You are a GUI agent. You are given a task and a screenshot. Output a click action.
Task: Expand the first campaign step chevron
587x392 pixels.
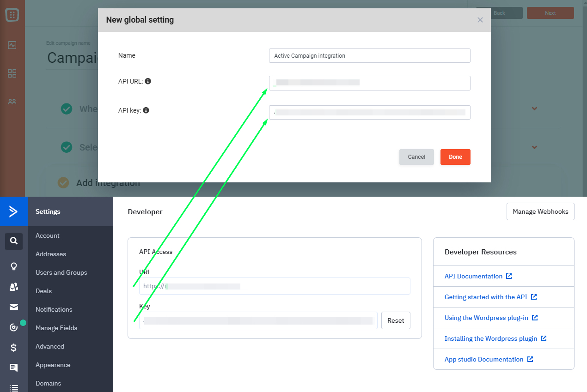[x=534, y=109]
